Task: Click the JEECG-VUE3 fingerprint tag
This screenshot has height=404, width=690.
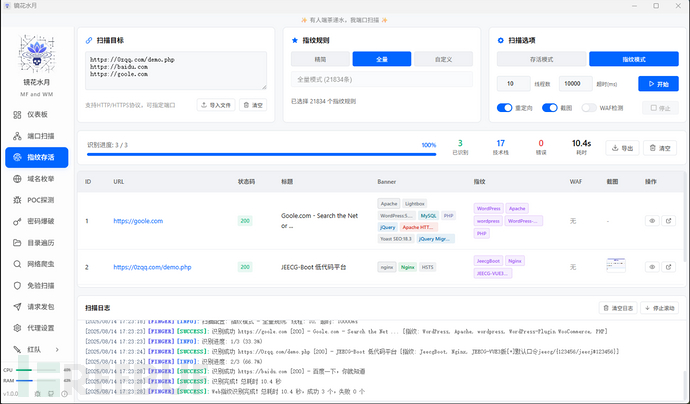Action: pos(493,273)
